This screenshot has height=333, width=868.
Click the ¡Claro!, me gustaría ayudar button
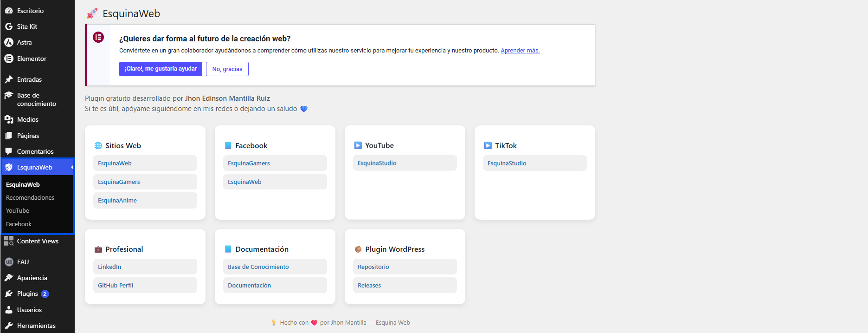point(161,69)
